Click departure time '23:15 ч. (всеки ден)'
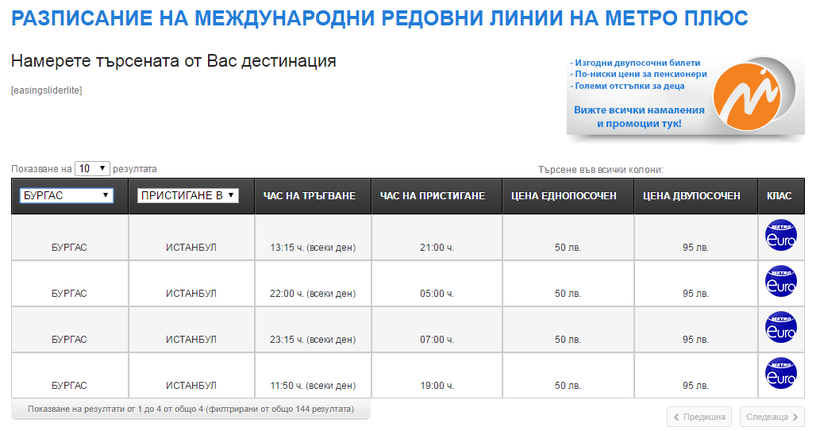This screenshot has width=820, height=431. [313, 339]
